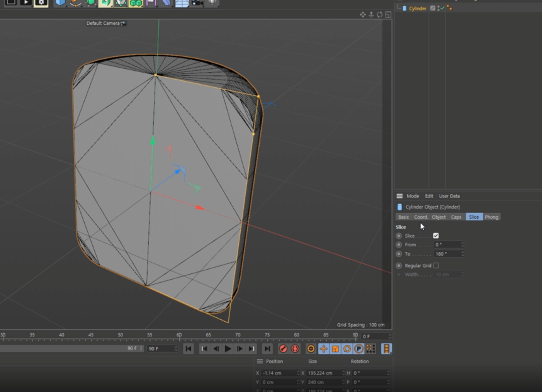The height and width of the screenshot is (392, 542).
Task: Click the To angle stepper arrows
Action: coord(462,254)
